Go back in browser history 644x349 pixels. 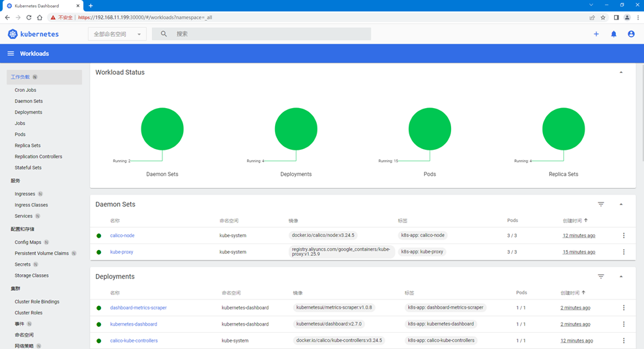7,17
